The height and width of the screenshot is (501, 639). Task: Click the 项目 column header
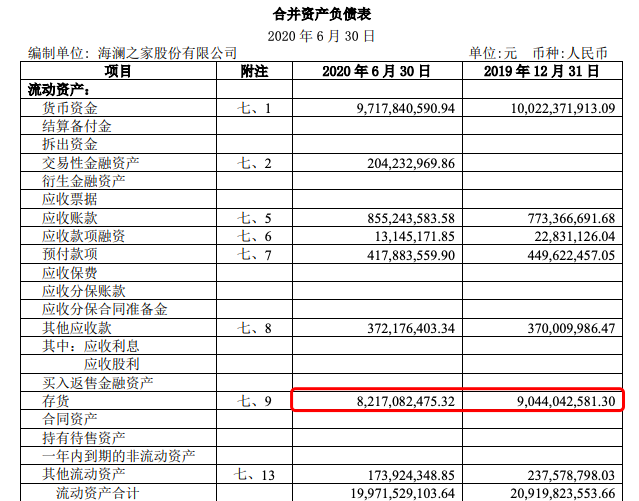coord(118,71)
